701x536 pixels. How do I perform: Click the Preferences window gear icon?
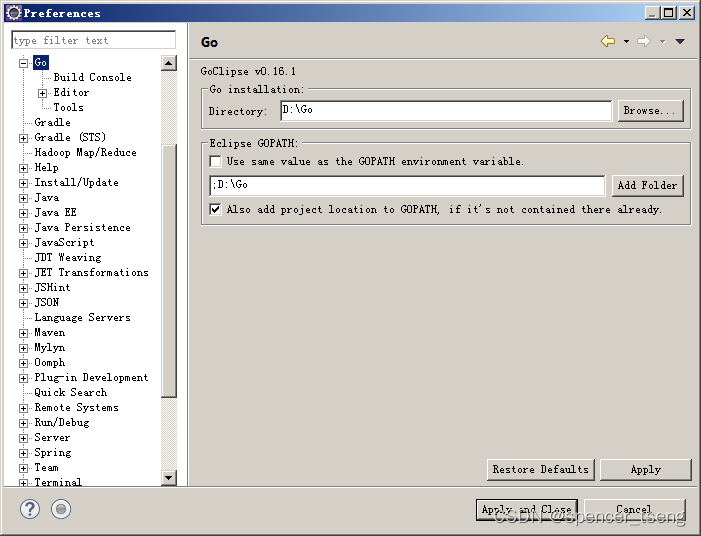click(13, 13)
